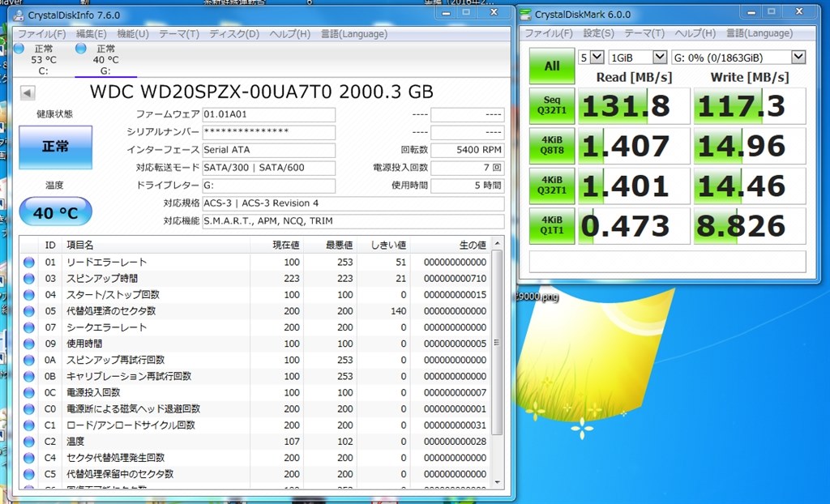Click the 40 °C temperature button
830x504 pixels.
(56, 212)
